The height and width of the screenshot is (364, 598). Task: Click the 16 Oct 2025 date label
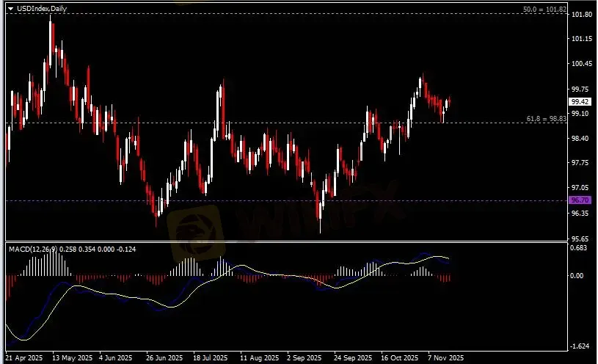coord(398,359)
